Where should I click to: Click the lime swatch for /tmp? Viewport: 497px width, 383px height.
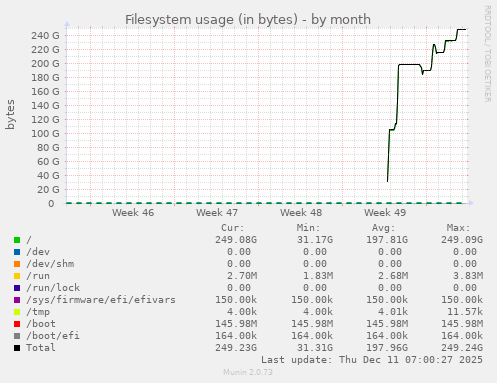click(17, 312)
